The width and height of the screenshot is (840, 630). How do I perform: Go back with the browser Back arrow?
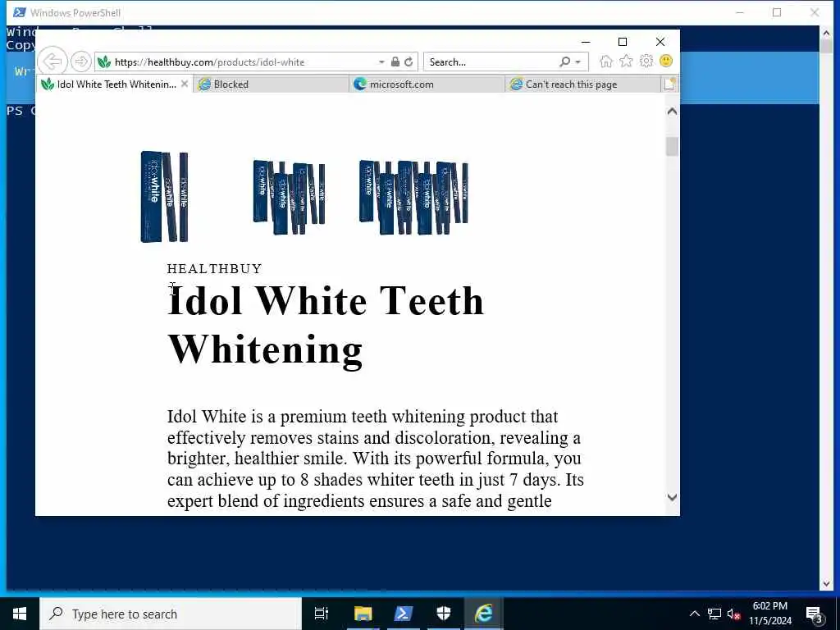52,62
